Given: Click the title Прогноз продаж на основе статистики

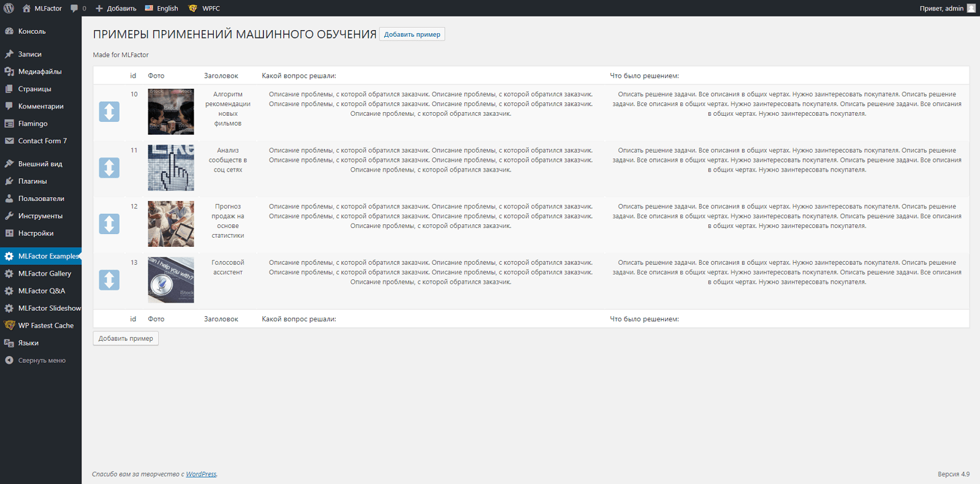Looking at the screenshot, I should click(228, 221).
